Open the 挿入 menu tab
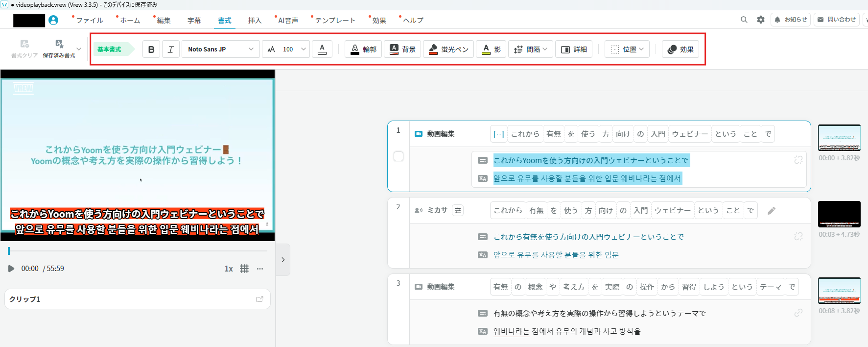Image resolution: width=868 pixels, height=347 pixels. (x=255, y=21)
